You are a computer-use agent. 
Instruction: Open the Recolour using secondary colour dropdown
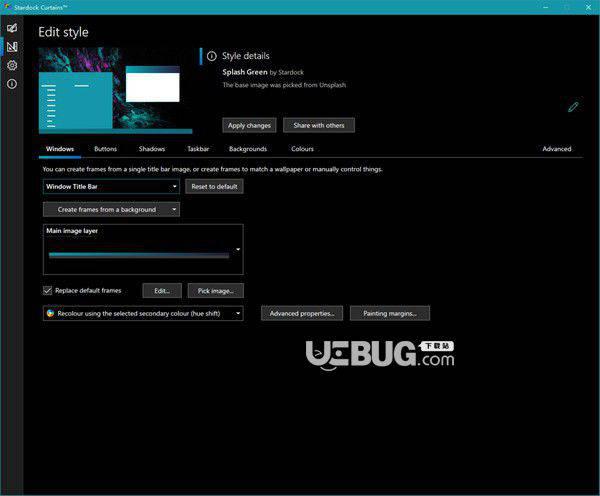[143, 313]
